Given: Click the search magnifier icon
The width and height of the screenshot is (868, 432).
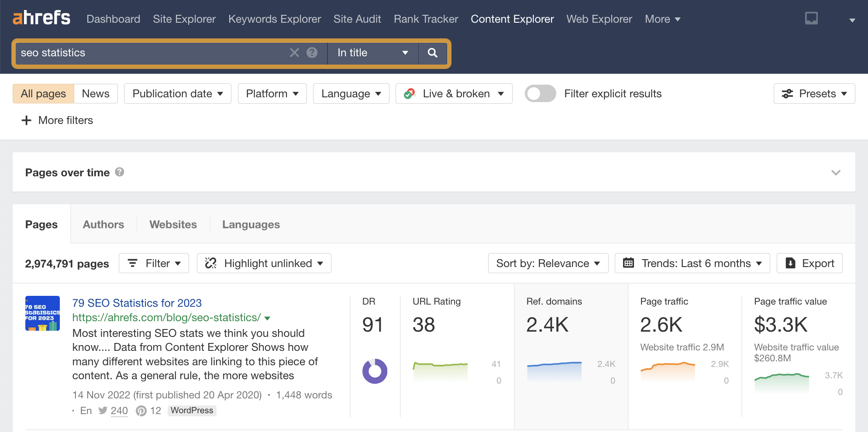Looking at the screenshot, I should [x=432, y=53].
